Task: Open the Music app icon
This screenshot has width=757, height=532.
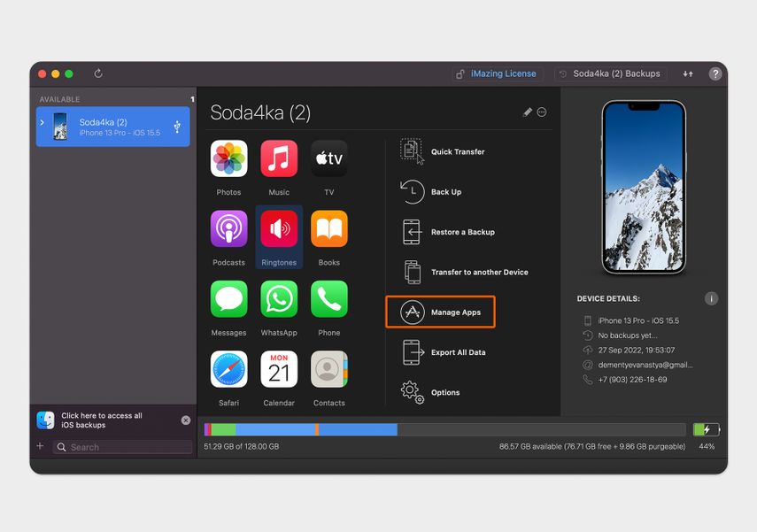Action: point(279,158)
